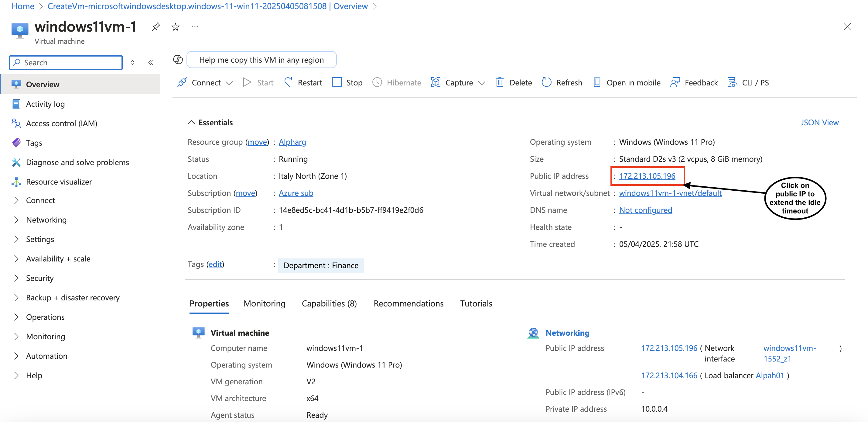Screen dimensions: 868x422
Task: Click the Restart icon
Action: click(x=289, y=82)
